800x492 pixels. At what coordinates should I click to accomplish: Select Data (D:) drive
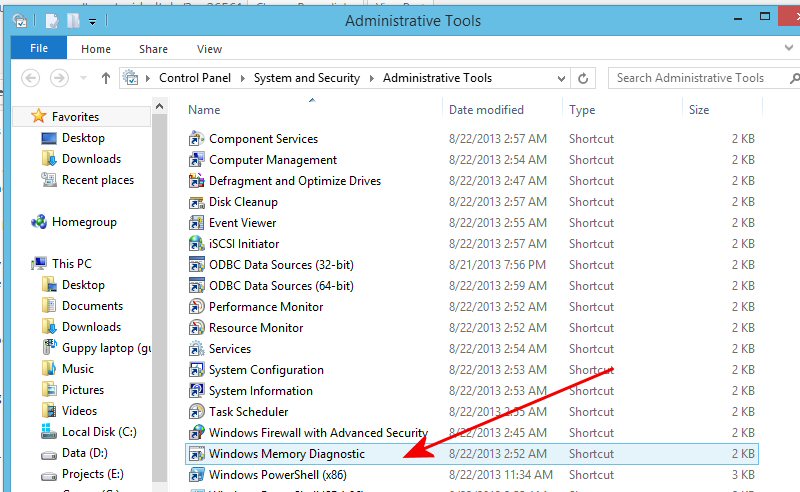85,453
